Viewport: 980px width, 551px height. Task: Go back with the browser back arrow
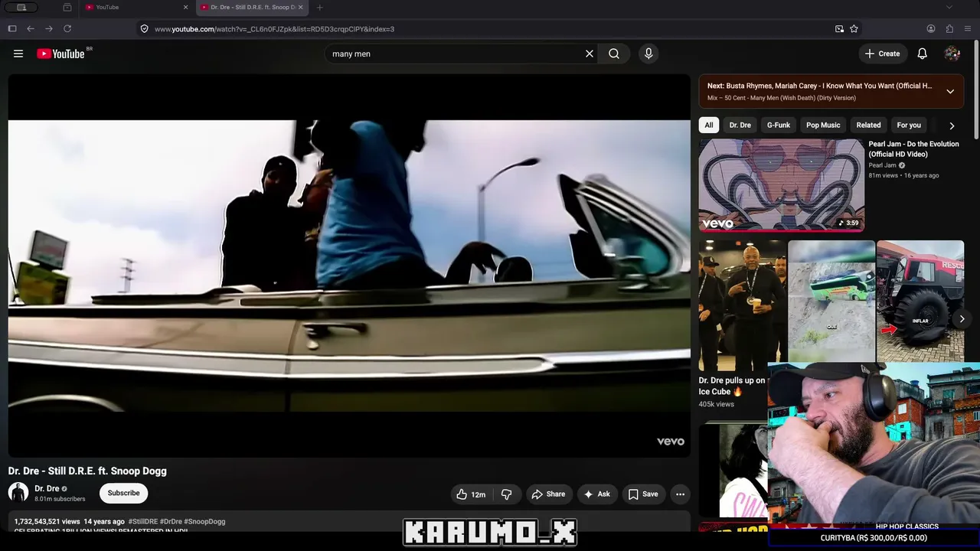click(x=31, y=29)
